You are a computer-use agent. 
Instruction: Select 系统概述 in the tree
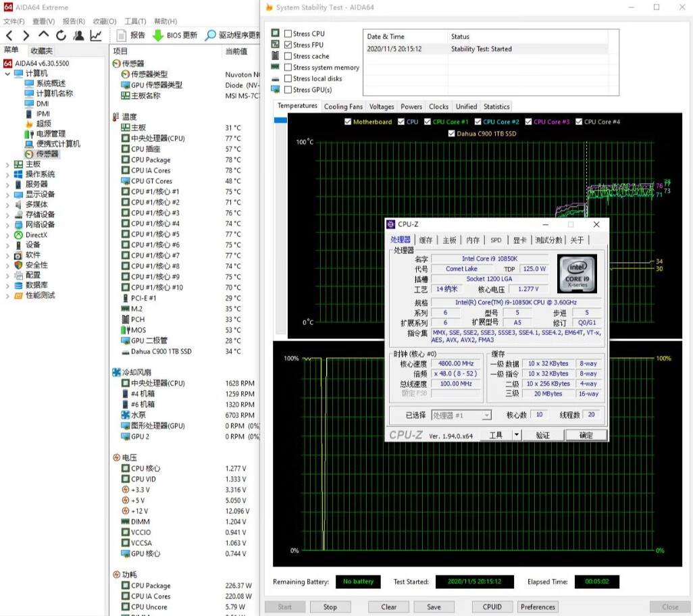tap(51, 83)
